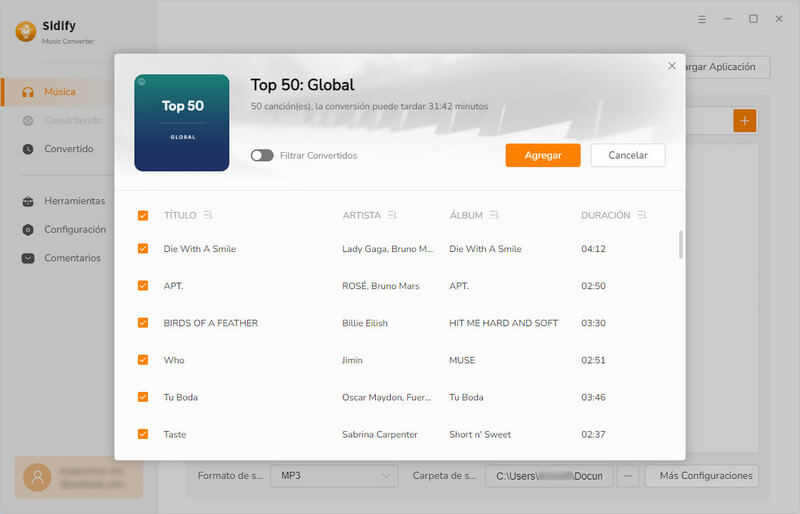Image resolution: width=800 pixels, height=514 pixels.
Task: Uncheck Die With A Smile song
Action: point(143,249)
